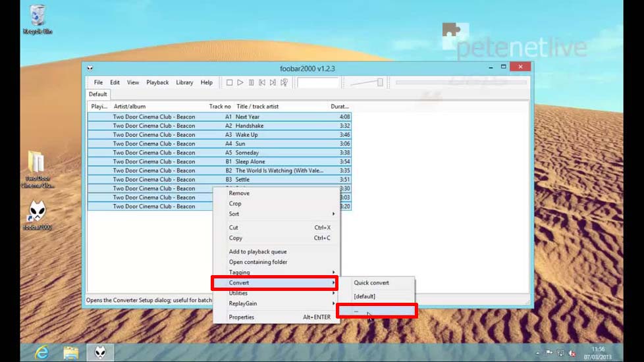Open the Library menu
The width and height of the screenshot is (644, 362).
pos(184,82)
